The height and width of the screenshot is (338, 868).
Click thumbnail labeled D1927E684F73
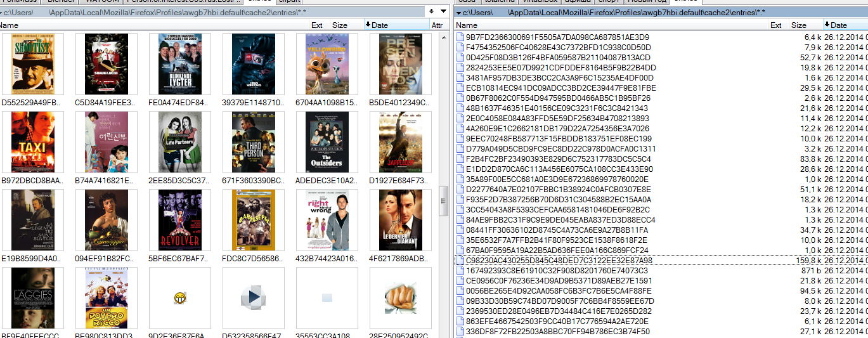coord(401,142)
